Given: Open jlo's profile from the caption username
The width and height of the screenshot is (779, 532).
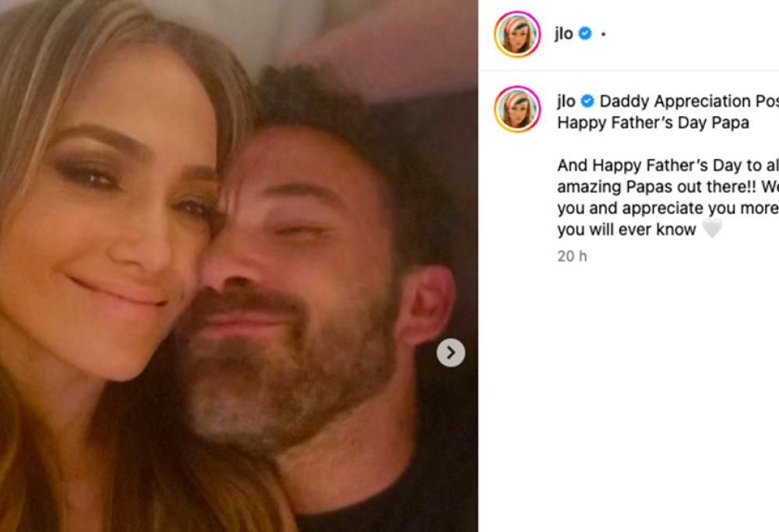Looking at the screenshot, I should click(x=567, y=100).
